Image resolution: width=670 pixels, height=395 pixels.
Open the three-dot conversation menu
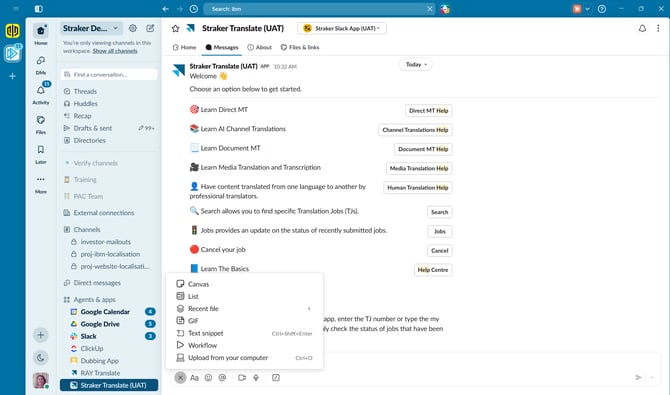pos(658,29)
